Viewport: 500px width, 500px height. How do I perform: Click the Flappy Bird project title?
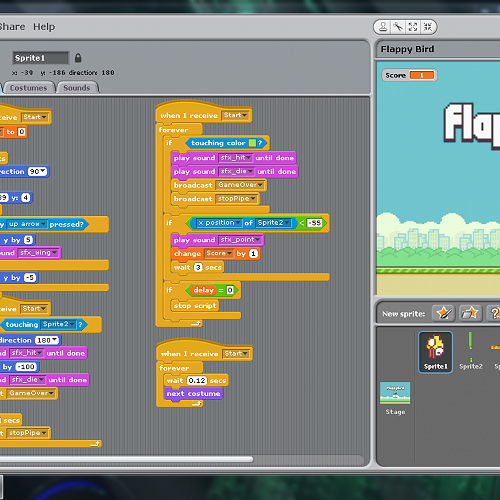coord(407,49)
